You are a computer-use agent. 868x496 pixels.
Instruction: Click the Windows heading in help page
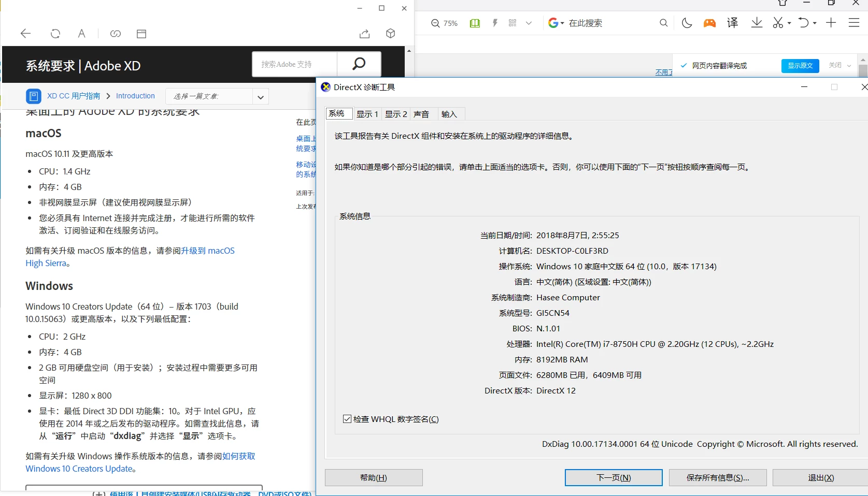(49, 286)
